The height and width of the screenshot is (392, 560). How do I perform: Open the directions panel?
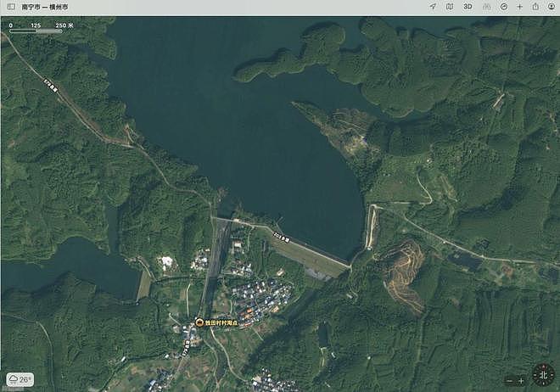503,7
